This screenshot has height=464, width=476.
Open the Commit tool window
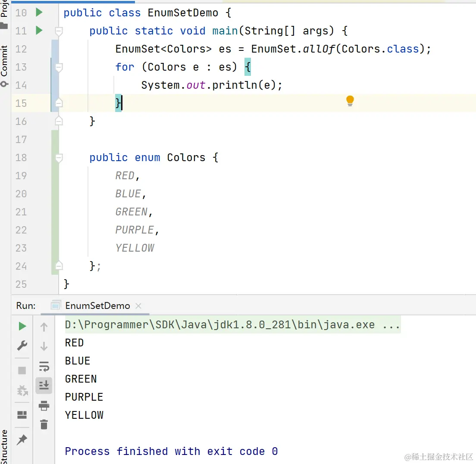[4, 65]
